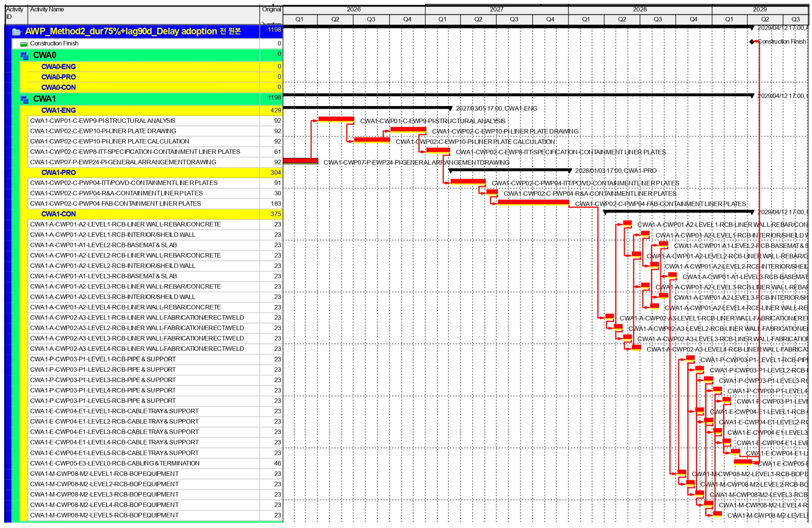The width and height of the screenshot is (812, 528).
Task: Select the CWA1-CWP02-C-PWP04-R&A activity row
Action: (116, 193)
